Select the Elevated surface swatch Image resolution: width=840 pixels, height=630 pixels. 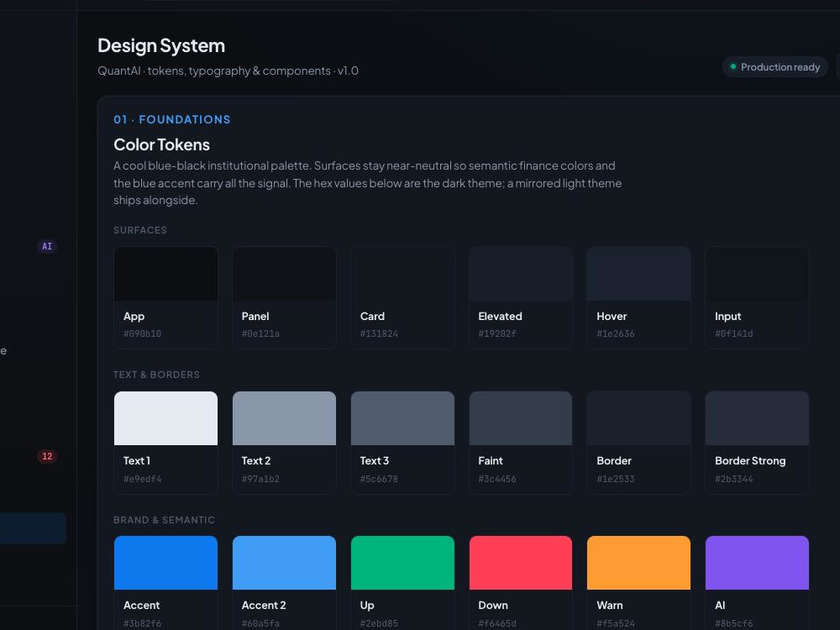click(521, 274)
